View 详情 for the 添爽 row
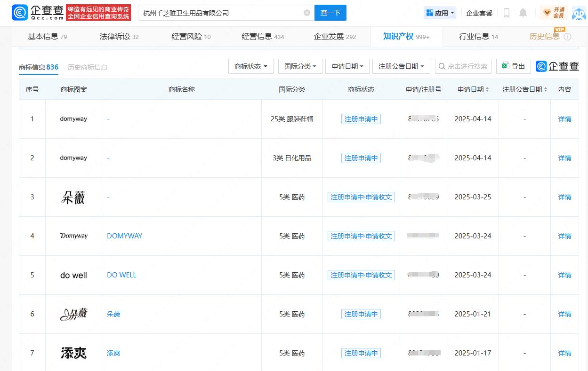588x371 pixels. [564, 353]
